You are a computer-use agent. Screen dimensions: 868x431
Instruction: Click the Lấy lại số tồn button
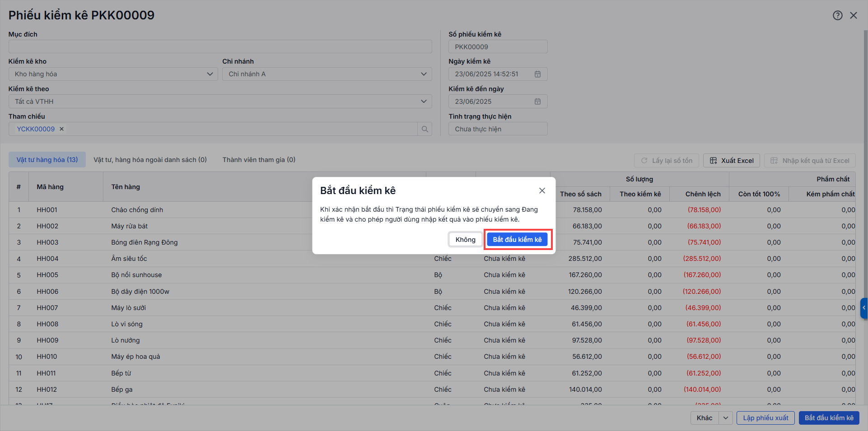pyautogui.click(x=667, y=161)
